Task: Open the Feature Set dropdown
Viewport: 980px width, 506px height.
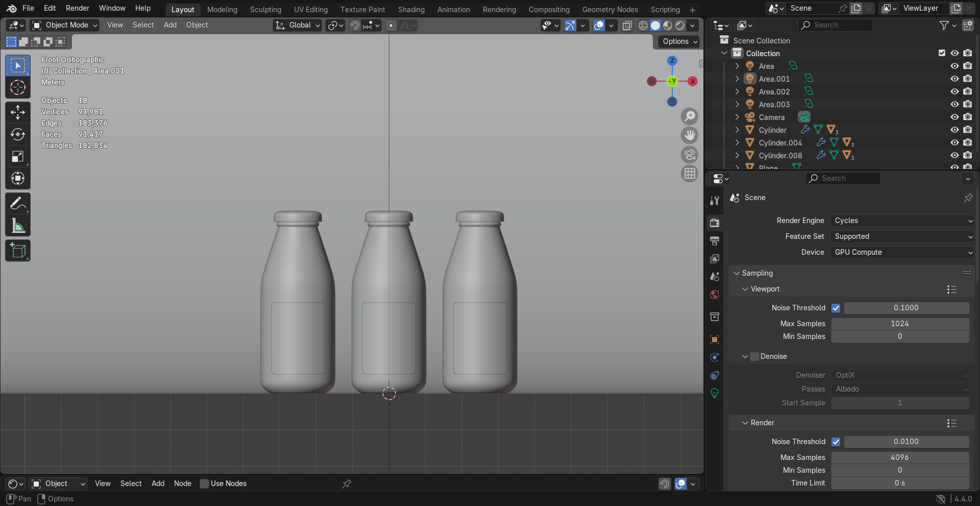Action: coord(902,236)
